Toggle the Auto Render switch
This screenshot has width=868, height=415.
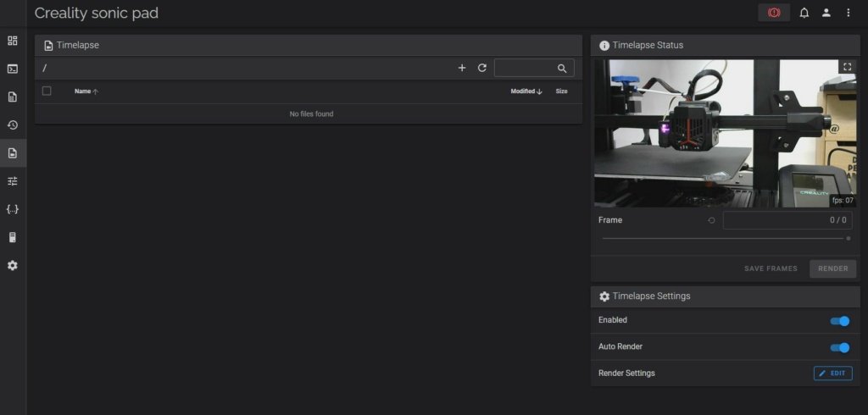pyautogui.click(x=840, y=347)
